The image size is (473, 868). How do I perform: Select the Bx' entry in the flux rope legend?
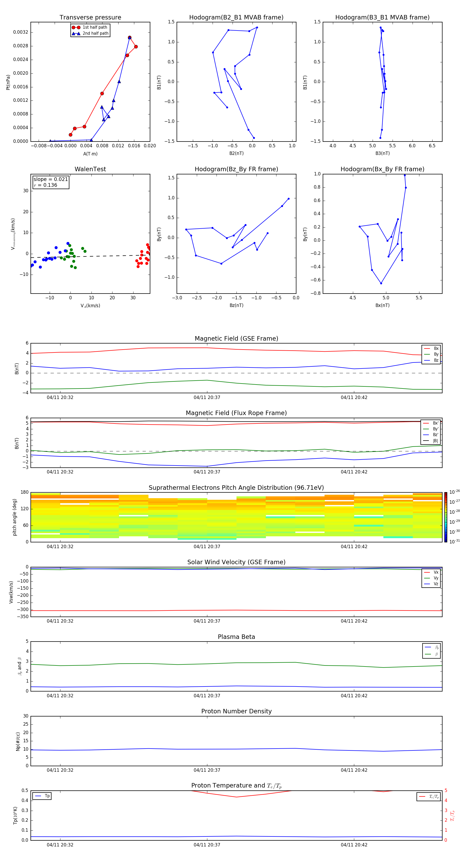point(431,423)
